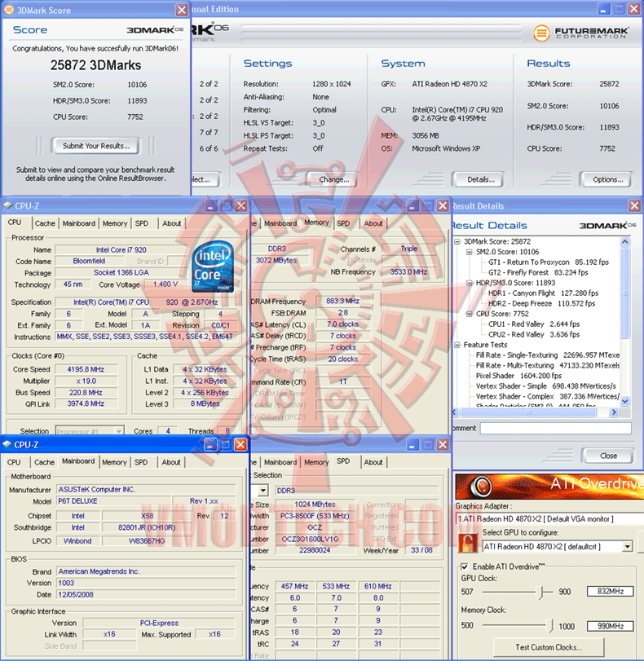Image resolution: width=644 pixels, height=661 pixels.
Task: Click the 990MHz memory clock value box
Action: 611,626
